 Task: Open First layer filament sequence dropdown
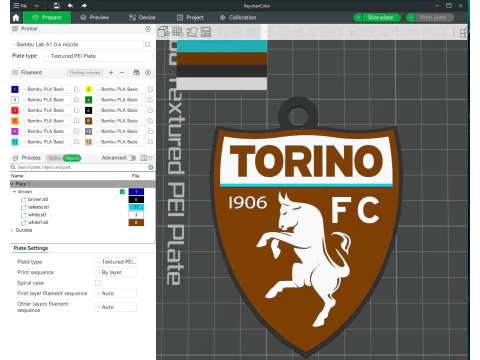[116, 293]
